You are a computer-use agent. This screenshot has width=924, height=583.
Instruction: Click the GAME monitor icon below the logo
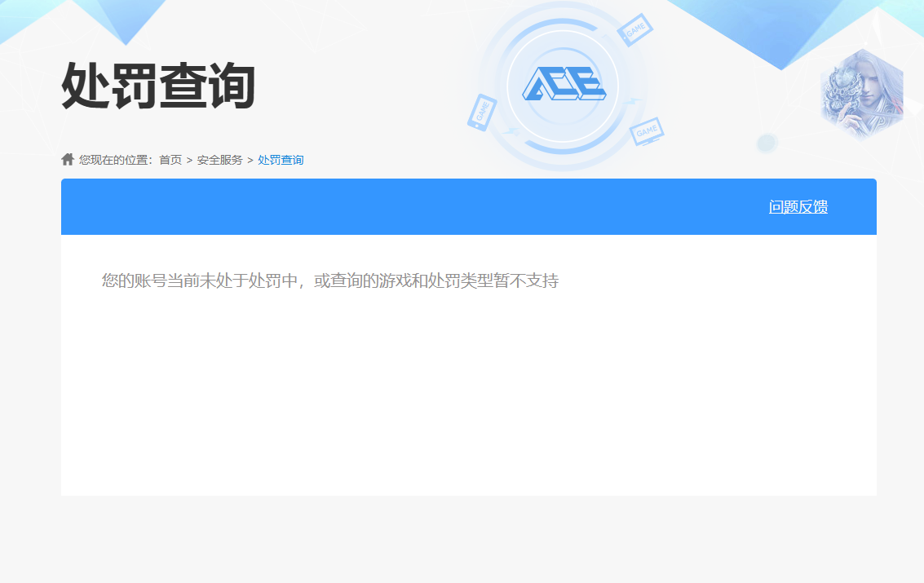[x=647, y=131]
